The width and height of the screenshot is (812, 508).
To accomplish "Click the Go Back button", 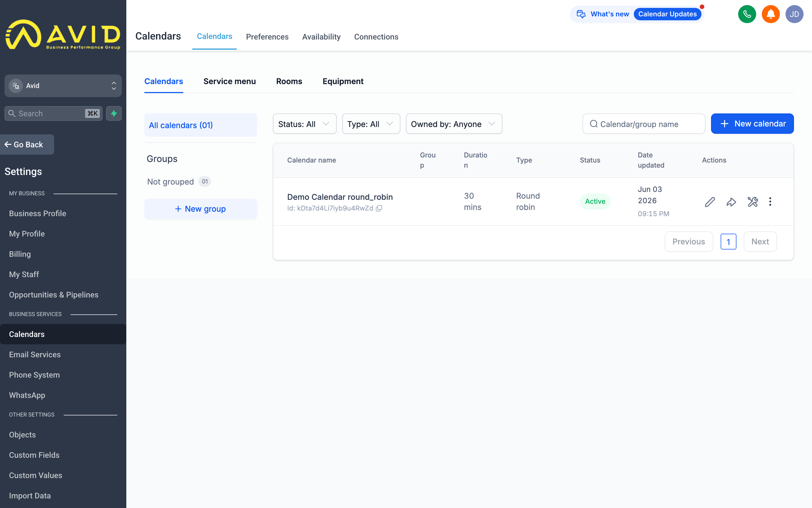I will tap(27, 144).
